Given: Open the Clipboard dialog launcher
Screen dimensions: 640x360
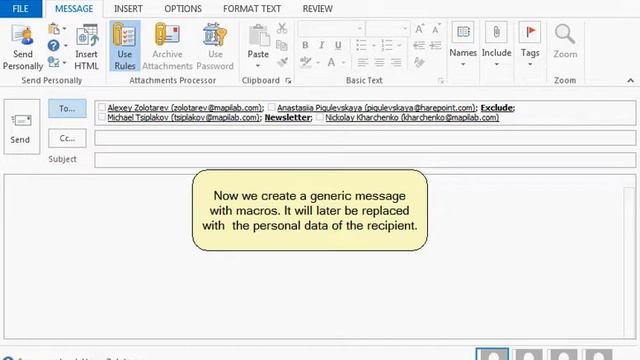Looking at the screenshot, I should click(288, 81).
